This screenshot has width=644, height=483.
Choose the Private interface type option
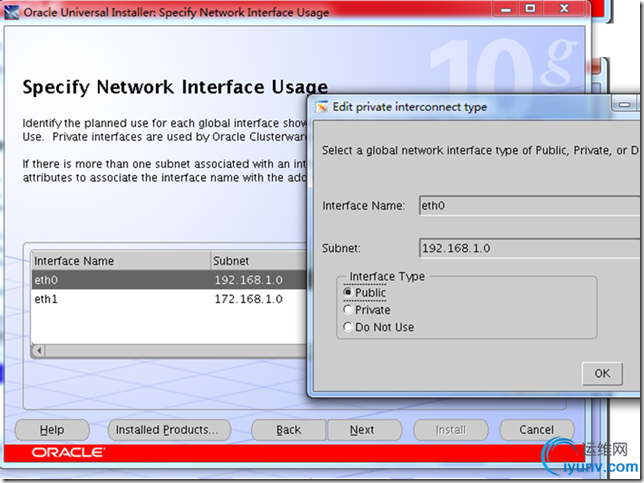pyautogui.click(x=348, y=310)
